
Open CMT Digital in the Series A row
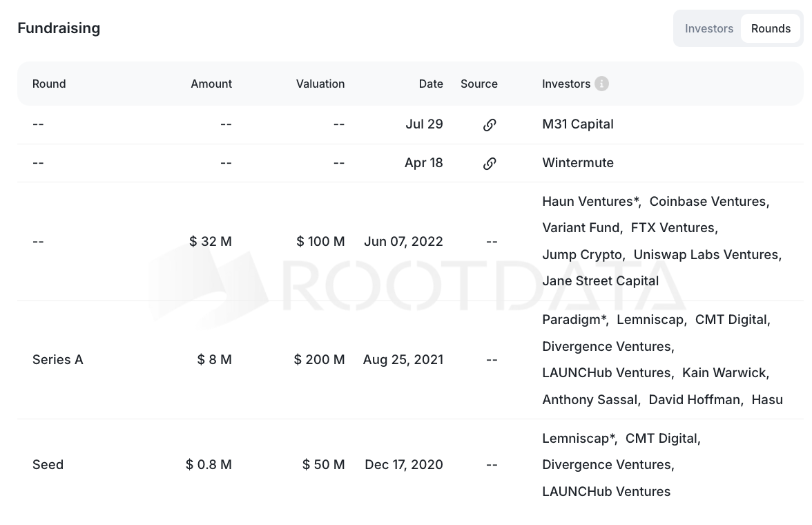click(x=732, y=319)
